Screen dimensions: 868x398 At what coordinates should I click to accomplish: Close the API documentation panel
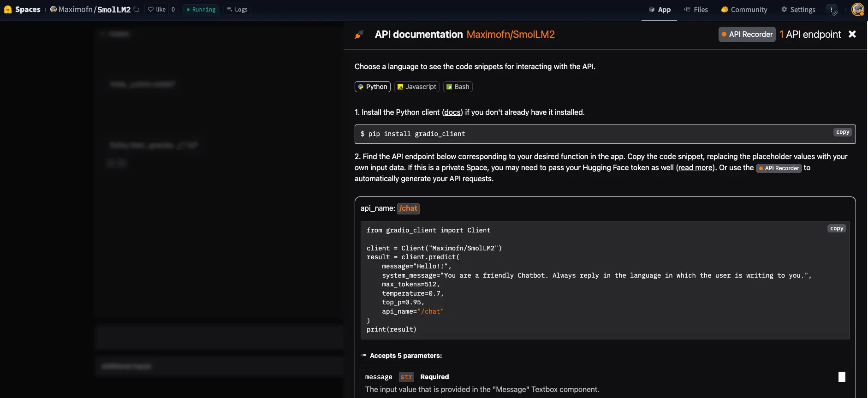coord(852,34)
